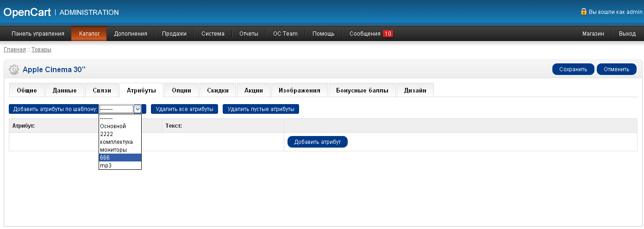Screen dimensions: 644x229
Task: Click the red 10 messages badge
Action: click(x=388, y=34)
